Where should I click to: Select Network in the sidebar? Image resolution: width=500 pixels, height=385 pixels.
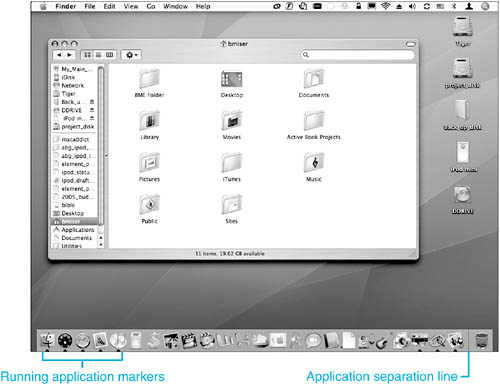coord(73,85)
